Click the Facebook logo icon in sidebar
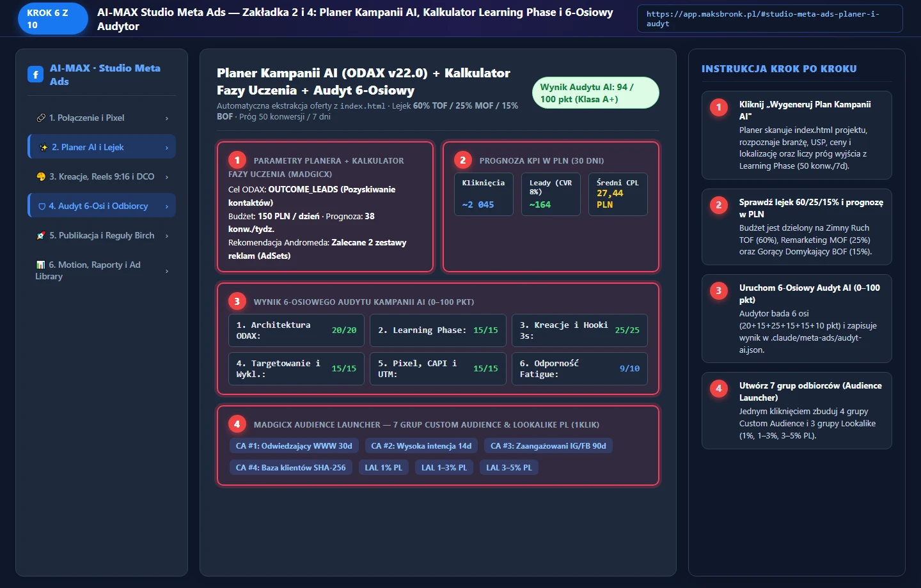This screenshot has height=588, width=921. pyautogui.click(x=36, y=75)
